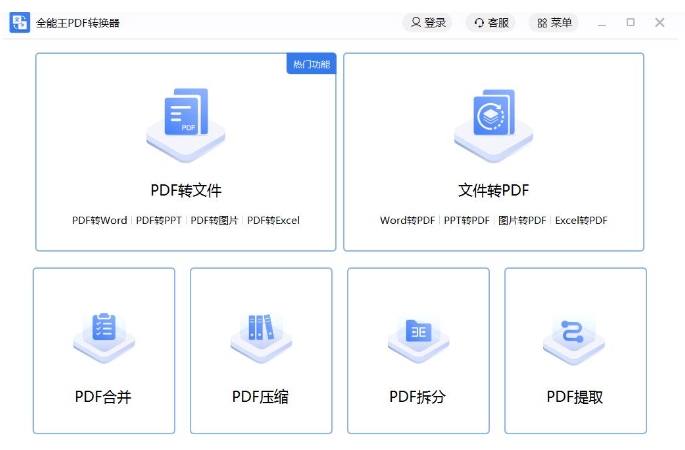
Task: Click the grid icon beside 菜单
Action: tap(542, 23)
